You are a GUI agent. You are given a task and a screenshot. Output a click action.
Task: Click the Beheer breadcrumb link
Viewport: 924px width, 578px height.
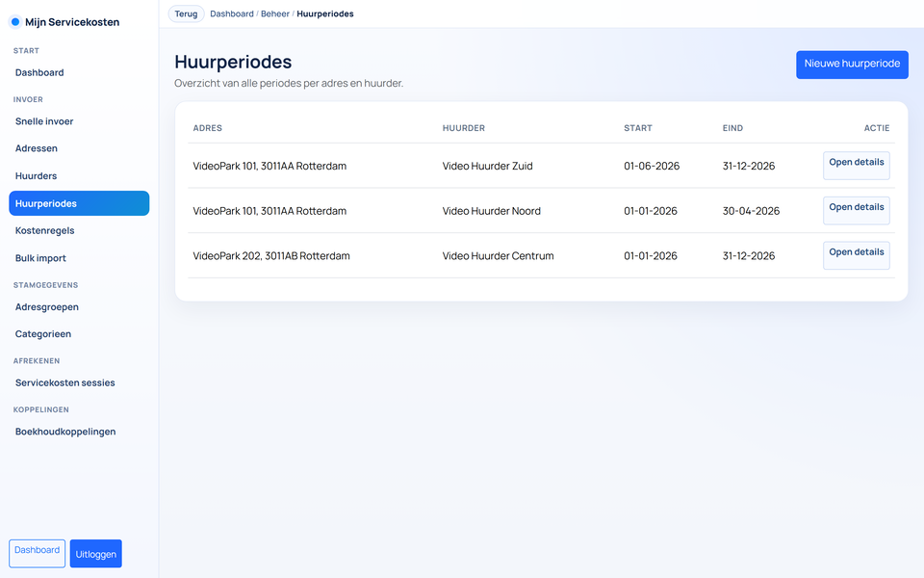tap(275, 14)
